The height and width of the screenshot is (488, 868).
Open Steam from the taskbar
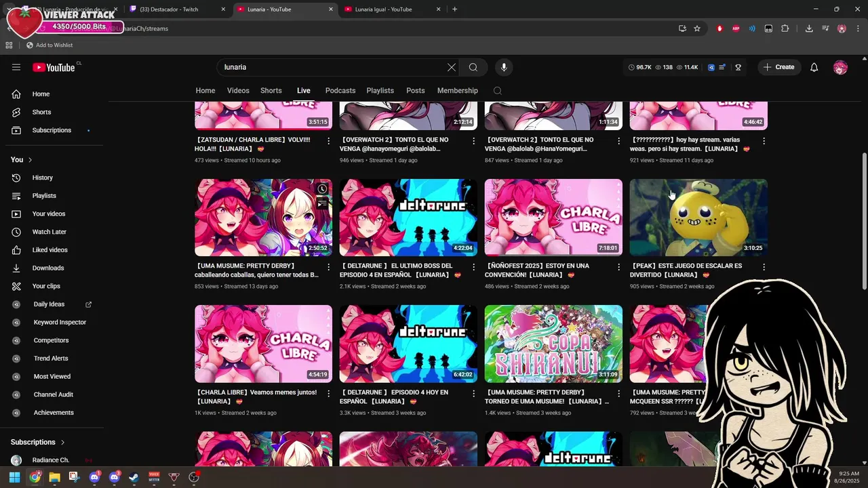coord(134,477)
